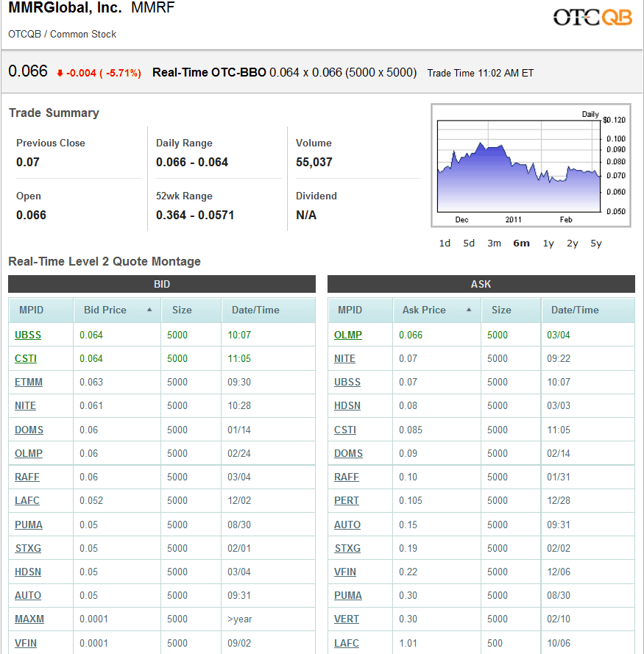Open the RAFF quote in BID table

[26, 477]
